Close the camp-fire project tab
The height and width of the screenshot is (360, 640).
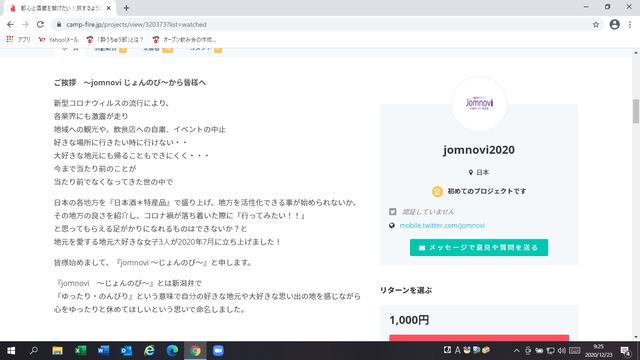109,8
